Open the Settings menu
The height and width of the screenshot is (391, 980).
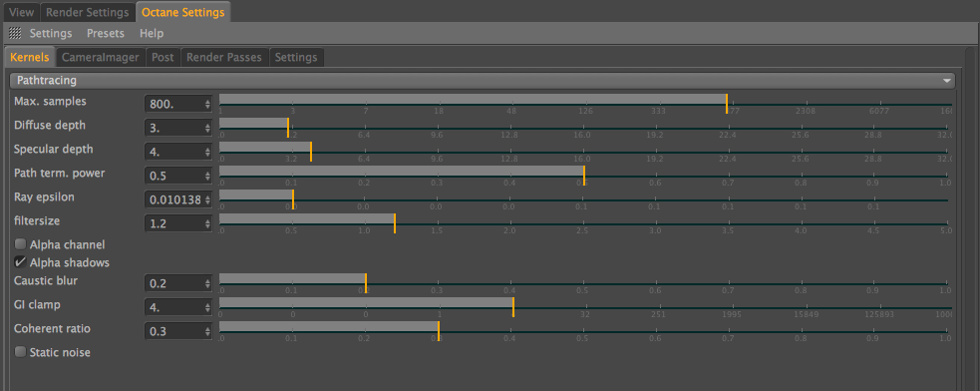51,33
